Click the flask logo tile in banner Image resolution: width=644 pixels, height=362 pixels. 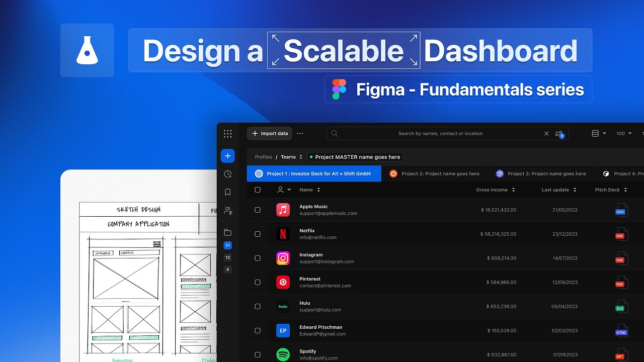[87, 50]
